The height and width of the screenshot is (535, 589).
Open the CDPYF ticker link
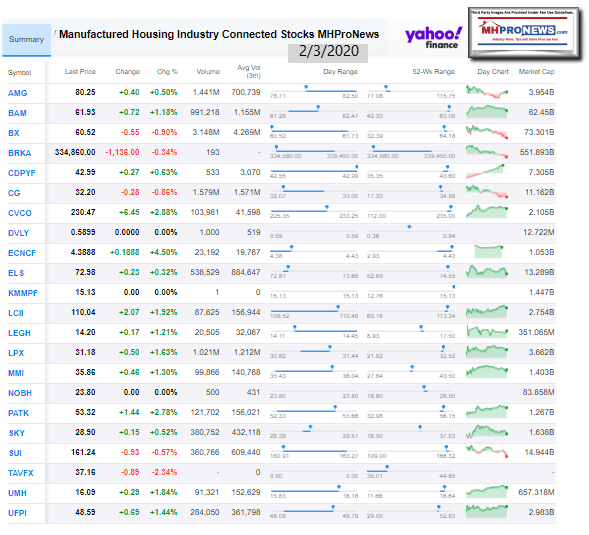(22, 173)
